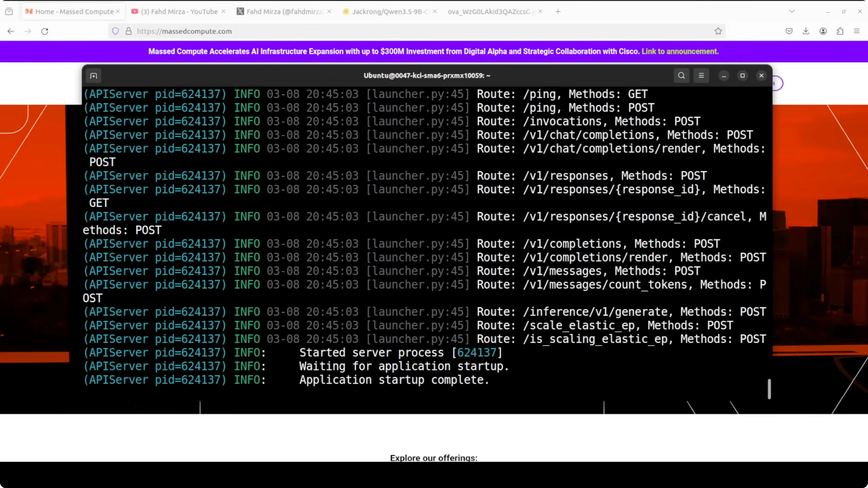Click the terminal search icon
The width and height of the screenshot is (868, 488).
pyautogui.click(x=681, y=75)
